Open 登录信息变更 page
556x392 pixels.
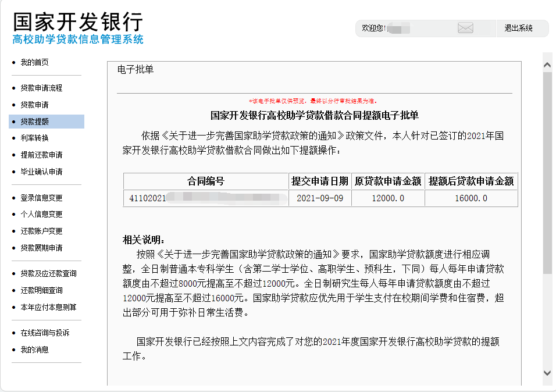pos(41,198)
